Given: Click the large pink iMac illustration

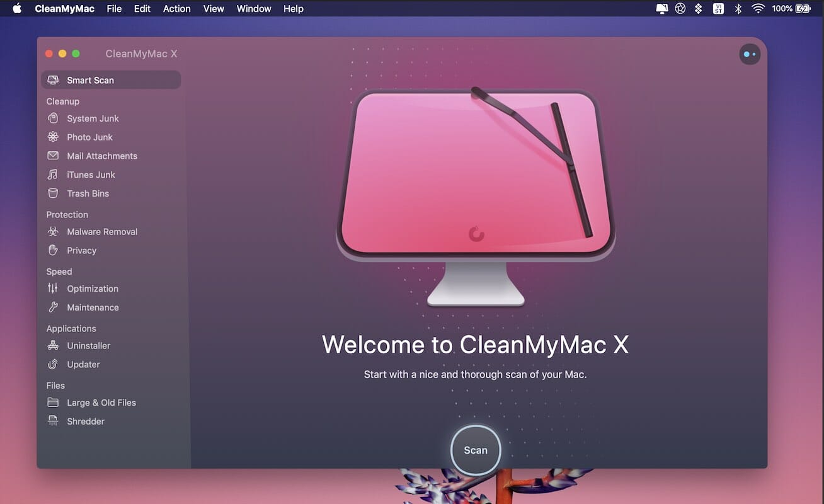Looking at the screenshot, I should (x=476, y=197).
